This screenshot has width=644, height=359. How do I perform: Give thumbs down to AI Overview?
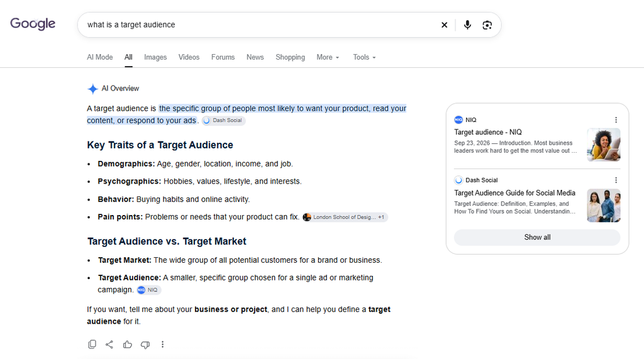(145, 345)
